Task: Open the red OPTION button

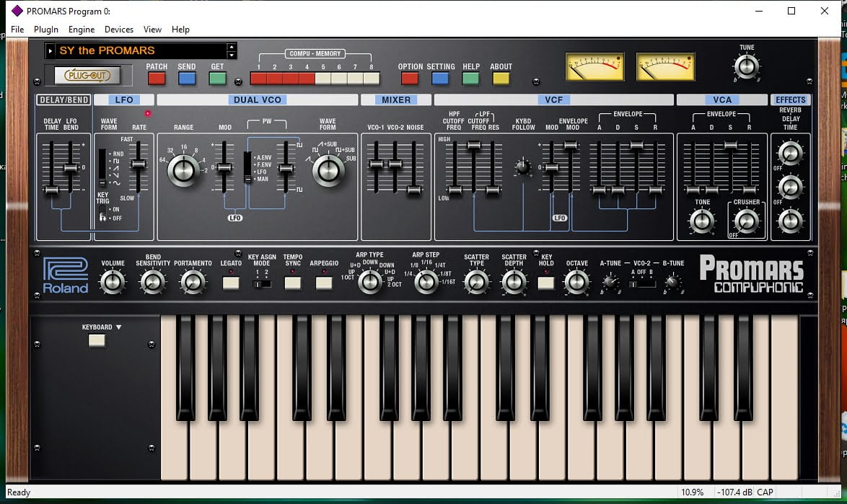Action: [x=410, y=79]
